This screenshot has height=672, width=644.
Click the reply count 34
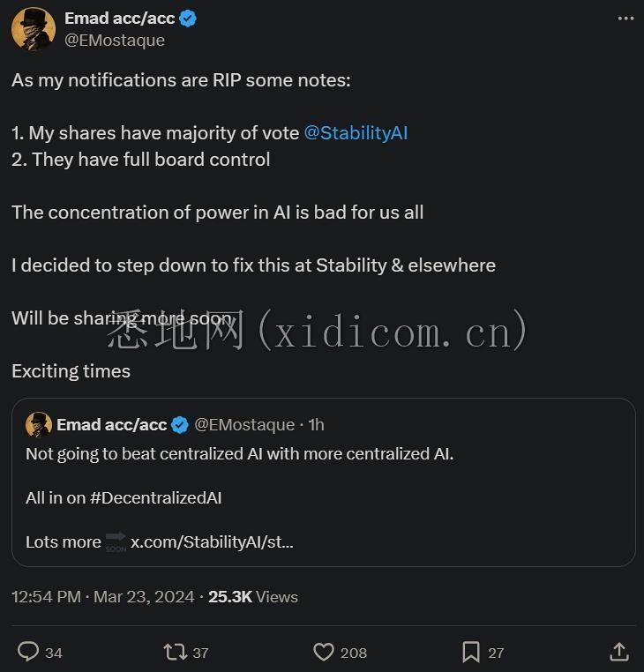[x=54, y=653]
